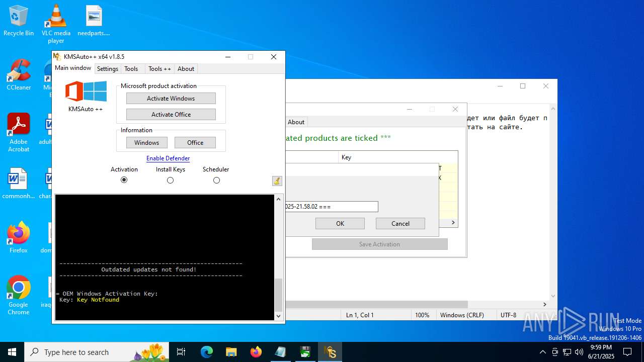Click the Activate Office button
This screenshot has width=644, height=362.
click(x=171, y=115)
